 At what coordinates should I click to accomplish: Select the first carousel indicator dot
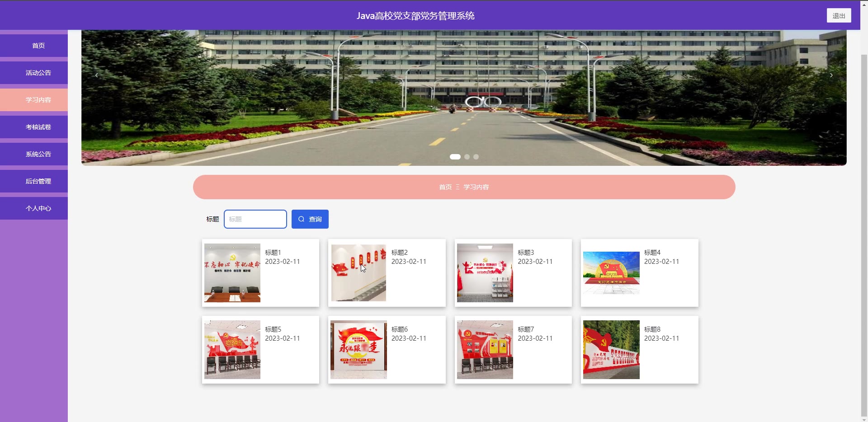click(x=455, y=157)
